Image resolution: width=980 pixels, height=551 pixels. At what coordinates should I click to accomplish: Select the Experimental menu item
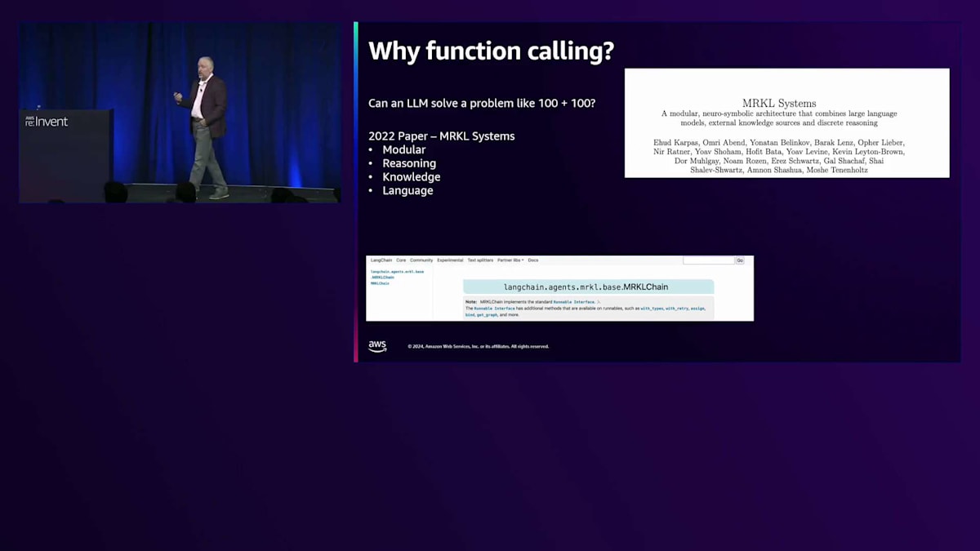click(450, 260)
